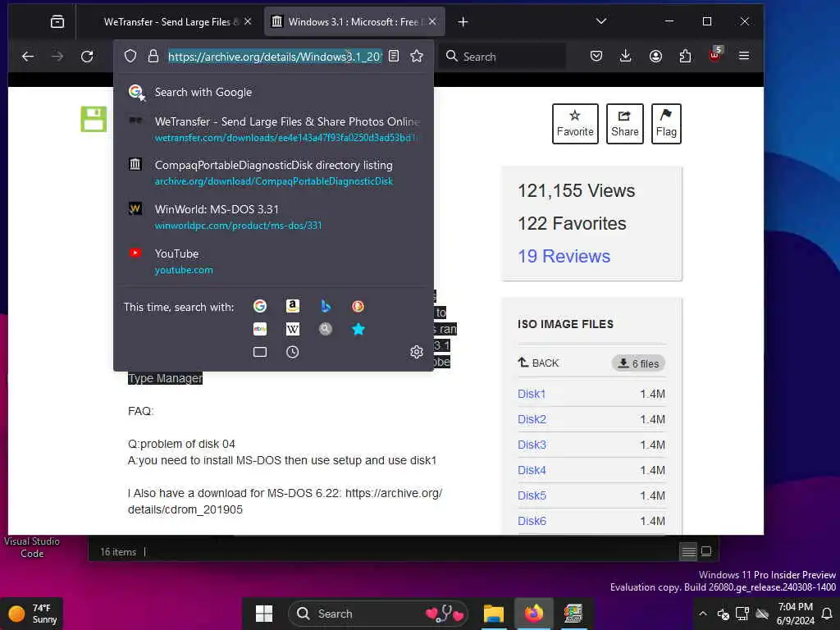Open the Firefox account icon
The image size is (840, 630).
pyautogui.click(x=655, y=57)
